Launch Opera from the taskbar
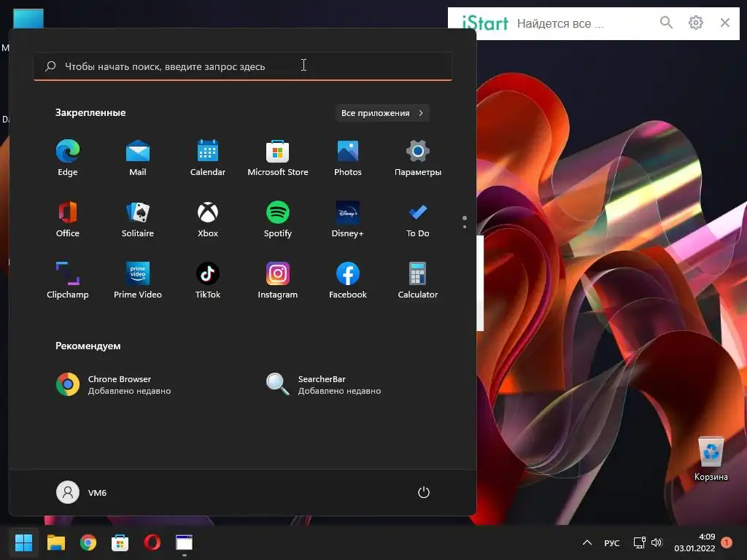Image resolution: width=747 pixels, height=560 pixels. pyautogui.click(x=152, y=542)
